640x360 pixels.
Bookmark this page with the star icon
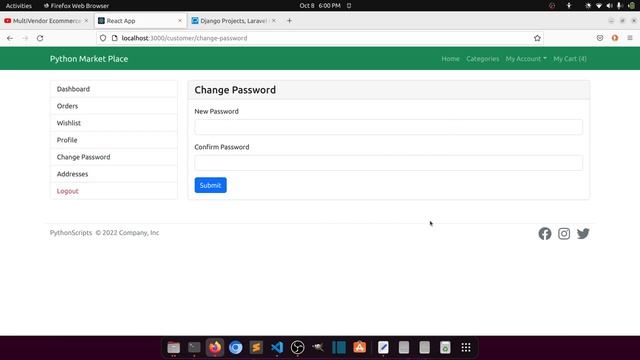pyautogui.click(x=537, y=38)
